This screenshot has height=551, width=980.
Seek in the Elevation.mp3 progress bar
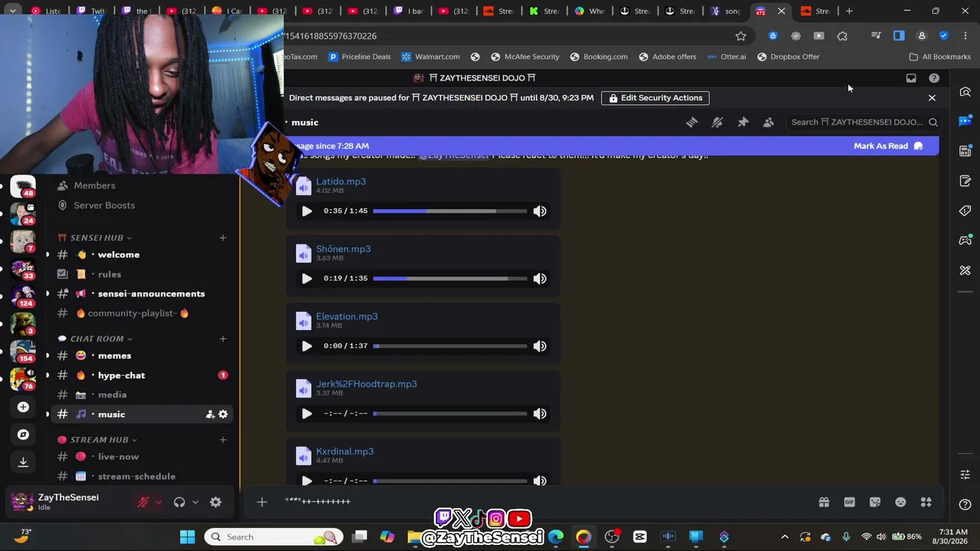coord(450,346)
